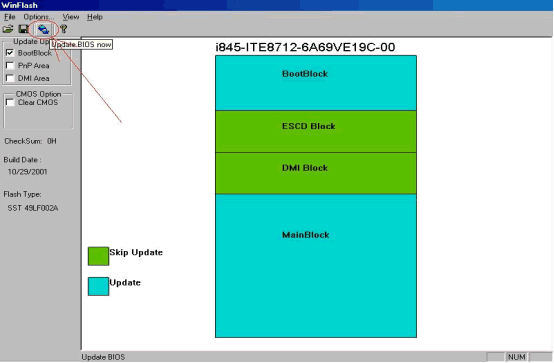The image size is (554, 363).
Task: Click the BIOS ID title i845-ITE8712-6A69VE19C-00
Action: (x=305, y=47)
